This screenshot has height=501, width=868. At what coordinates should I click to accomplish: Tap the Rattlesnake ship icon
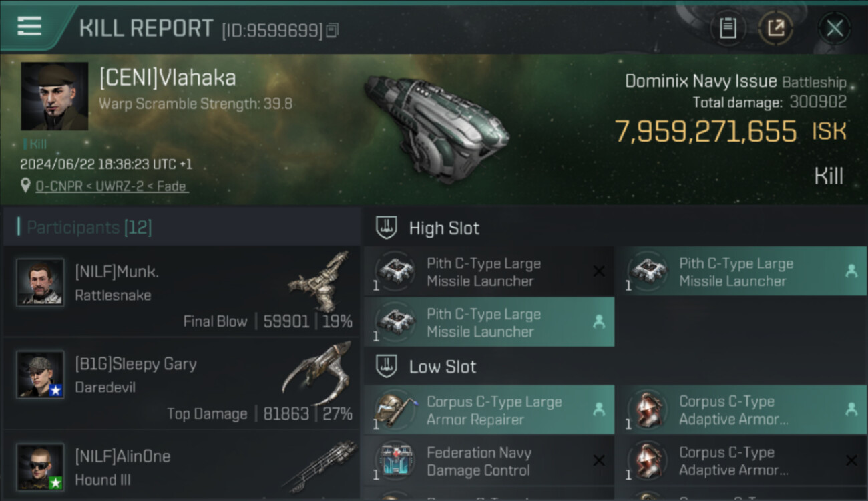[319, 282]
